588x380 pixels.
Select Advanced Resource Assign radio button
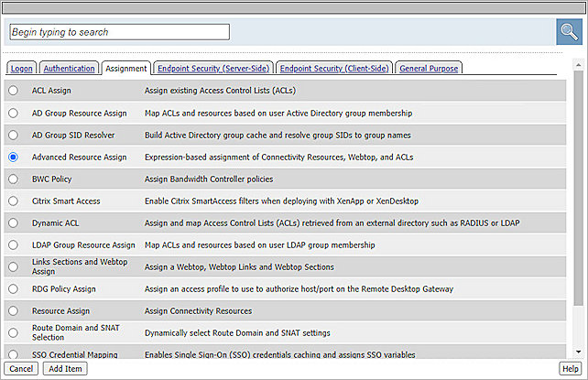[13, 157]
